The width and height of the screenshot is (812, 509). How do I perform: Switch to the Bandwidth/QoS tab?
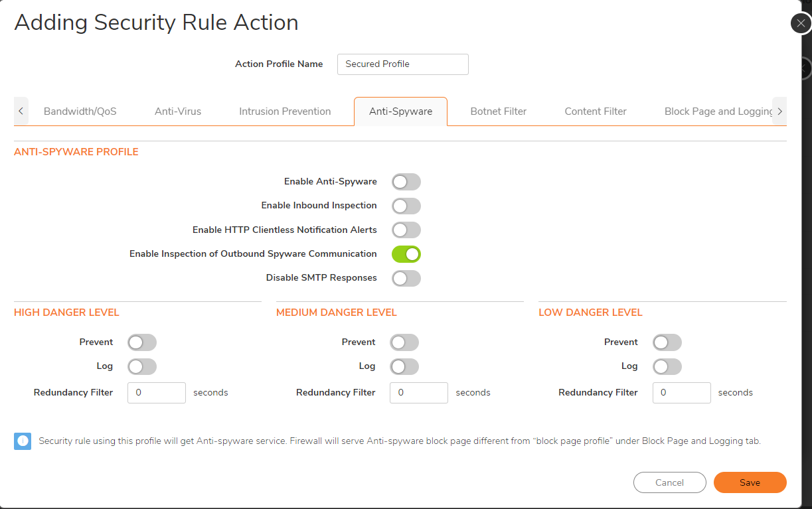tap(80, 111)
